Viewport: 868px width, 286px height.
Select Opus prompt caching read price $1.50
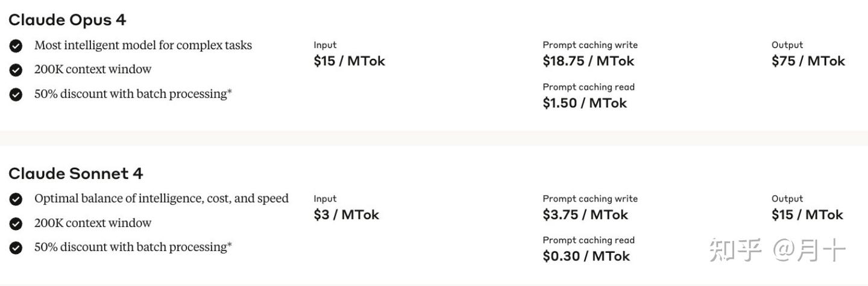click(x=585, y=103)
